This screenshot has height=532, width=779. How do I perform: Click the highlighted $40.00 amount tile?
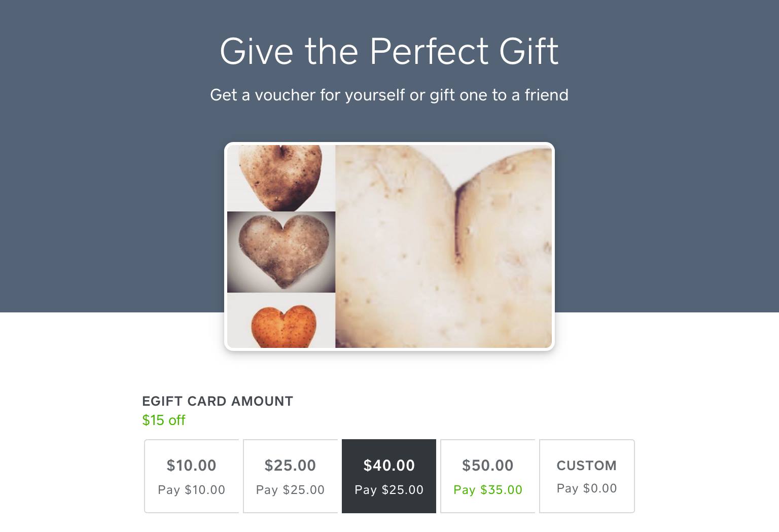(x=389, y=476)
